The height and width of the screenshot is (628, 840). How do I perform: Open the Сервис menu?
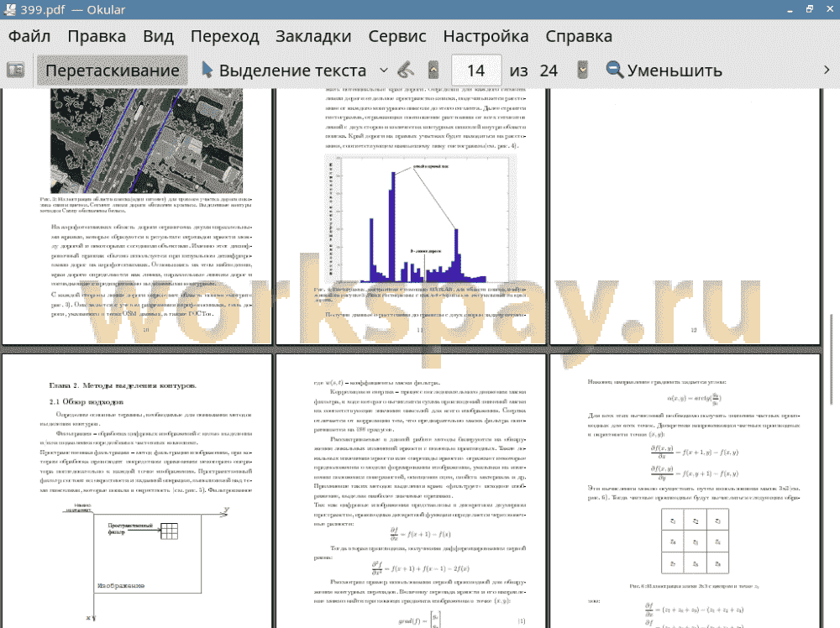(397, 36)
